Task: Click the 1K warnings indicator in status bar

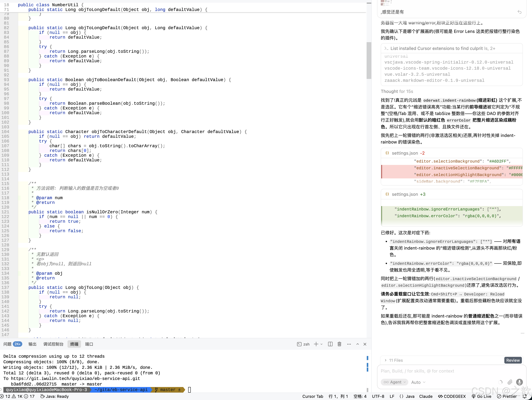Action: click(17, 396)
